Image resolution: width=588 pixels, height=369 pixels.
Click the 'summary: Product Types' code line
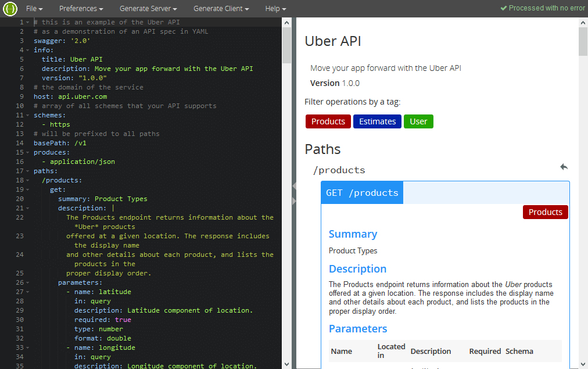pos(103,199)
